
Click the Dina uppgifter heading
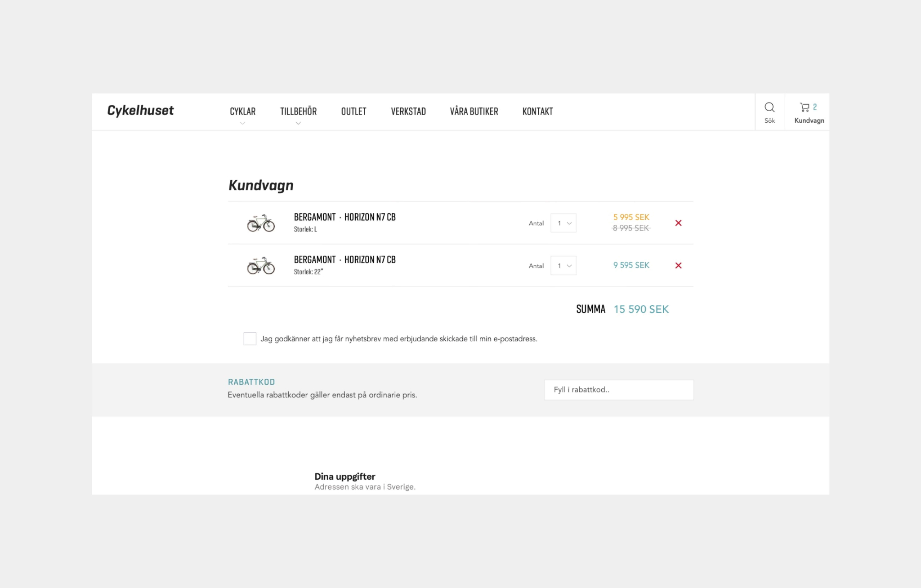point(345,477)
